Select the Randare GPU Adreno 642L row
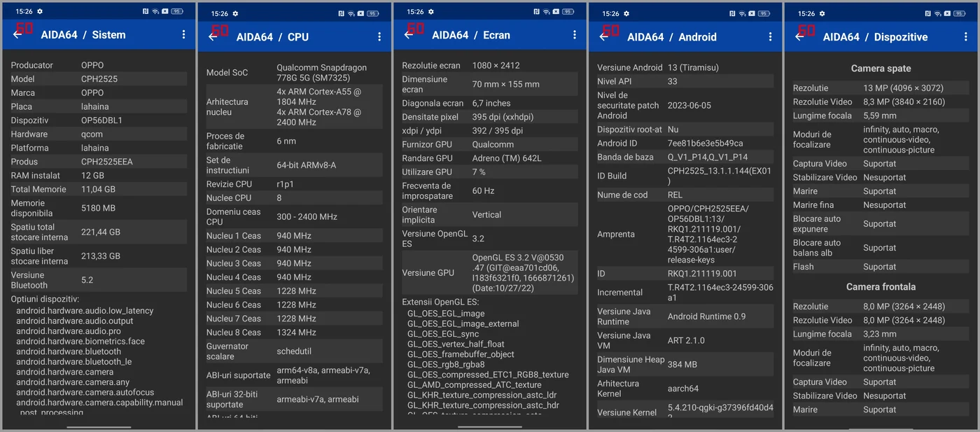This screenshot has height=432, width=980. click(489, 158)
